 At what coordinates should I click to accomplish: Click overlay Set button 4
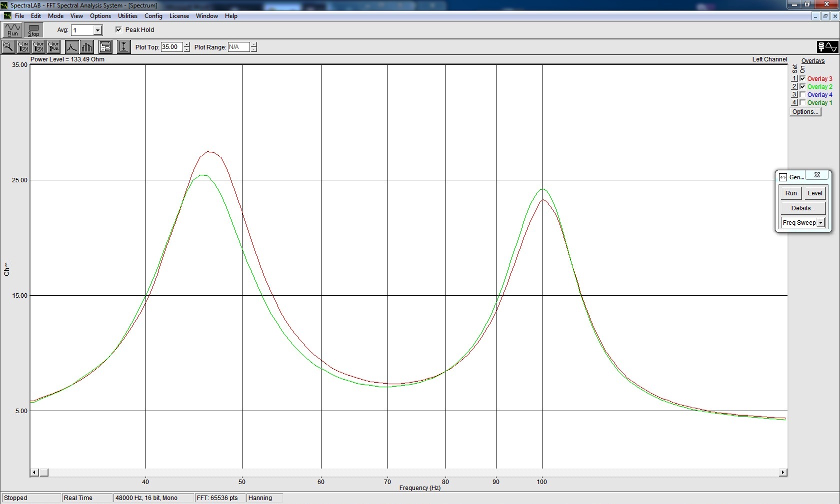click(x=794, y=102)
